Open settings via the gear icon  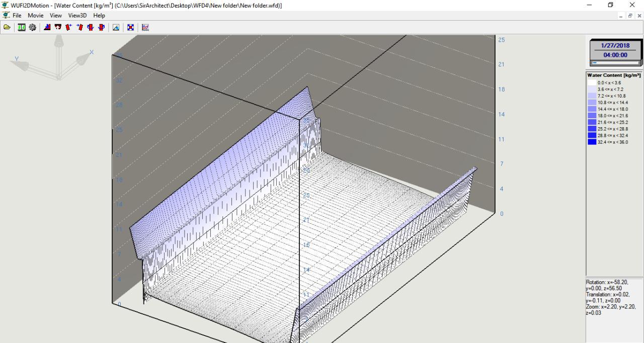click(32, 28)
